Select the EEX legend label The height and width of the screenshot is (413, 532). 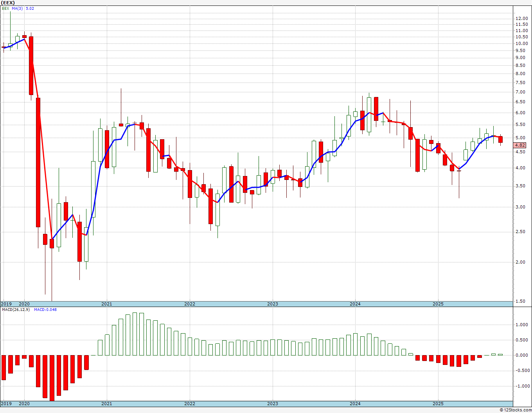[x=5, y=8]
